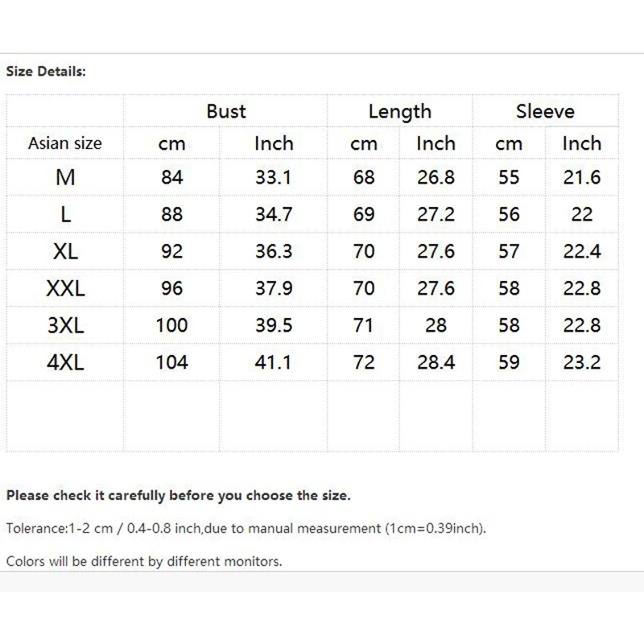Click the 23.2 sleeve inch cell
The width and height of the screenshot is (644, 644).
coord(581,362)
